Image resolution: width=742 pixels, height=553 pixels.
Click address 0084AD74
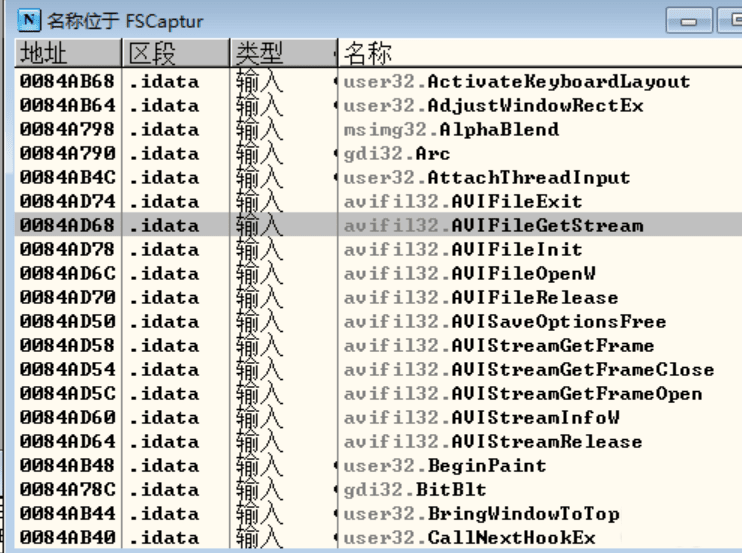67,202
